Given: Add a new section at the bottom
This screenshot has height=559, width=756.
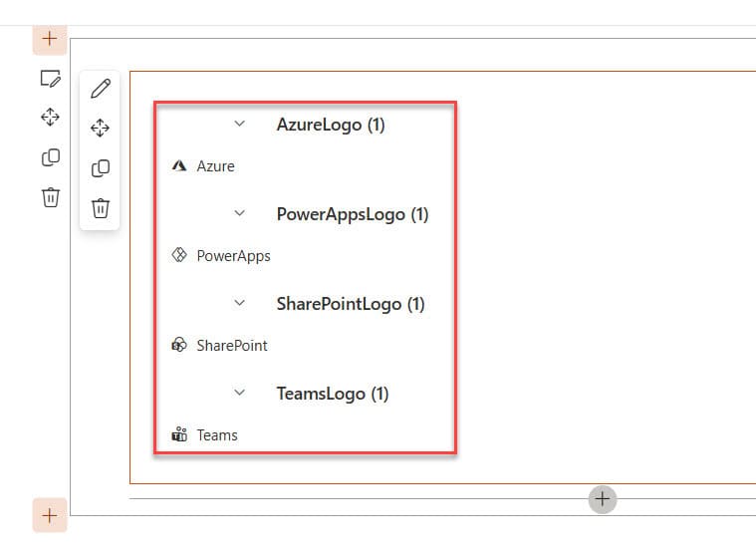Looking at the screenshot, I should tap(50, 515).
